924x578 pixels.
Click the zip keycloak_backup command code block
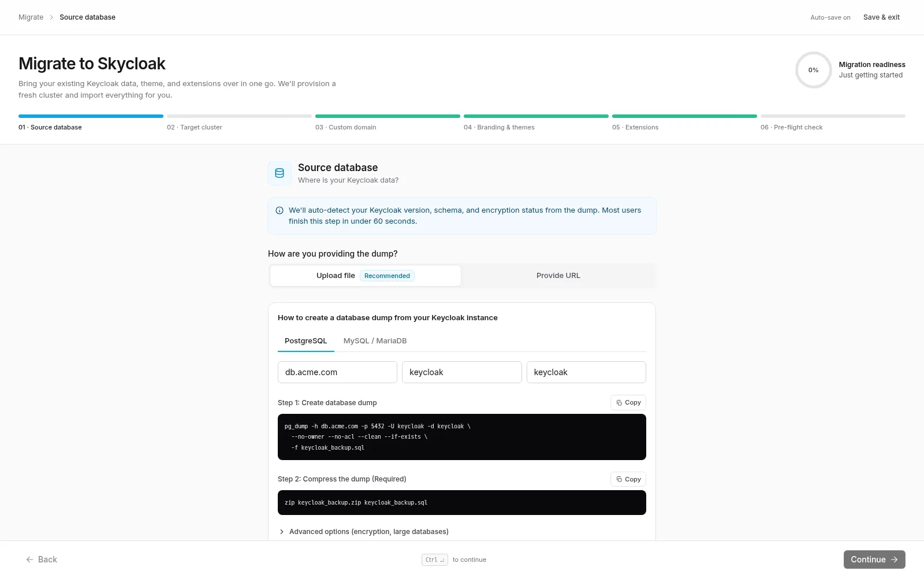pyautogui.click(x=462, y=503)
